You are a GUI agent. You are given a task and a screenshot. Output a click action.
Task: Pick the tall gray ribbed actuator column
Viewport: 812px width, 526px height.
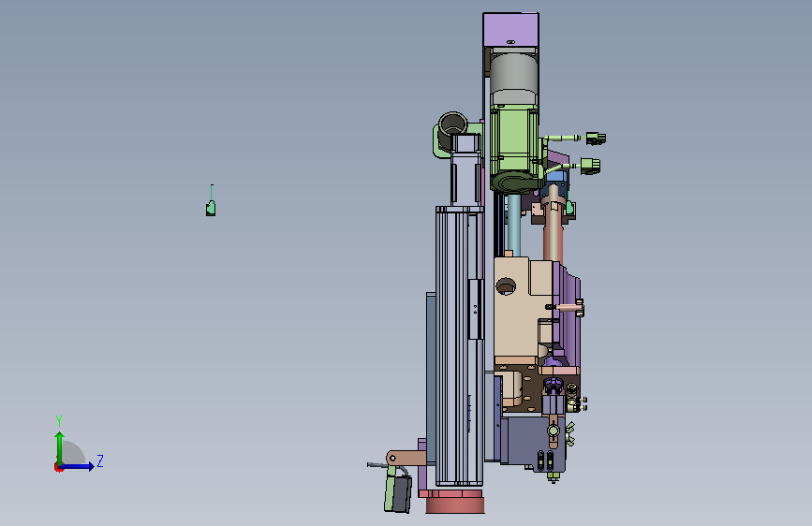(459, 346)
